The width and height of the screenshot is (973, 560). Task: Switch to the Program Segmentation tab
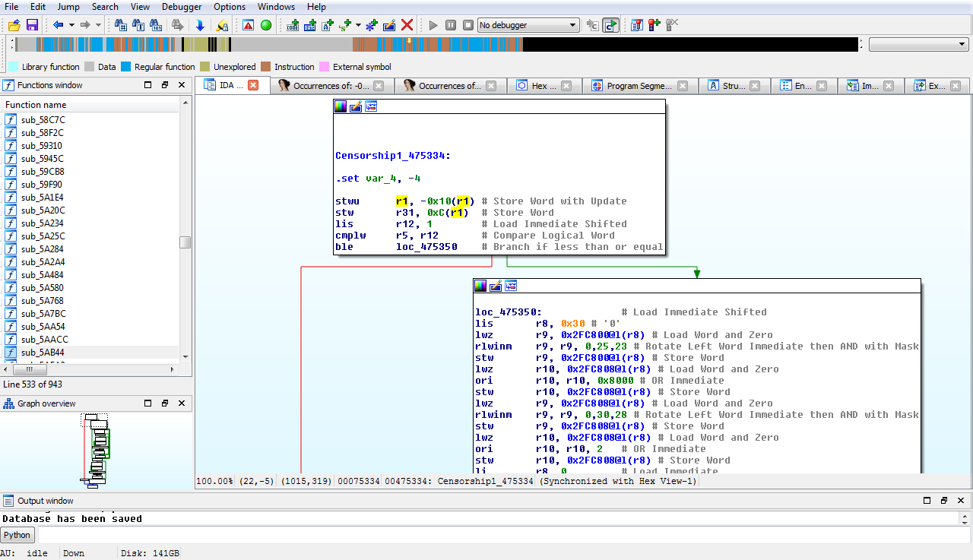[639, 86]
